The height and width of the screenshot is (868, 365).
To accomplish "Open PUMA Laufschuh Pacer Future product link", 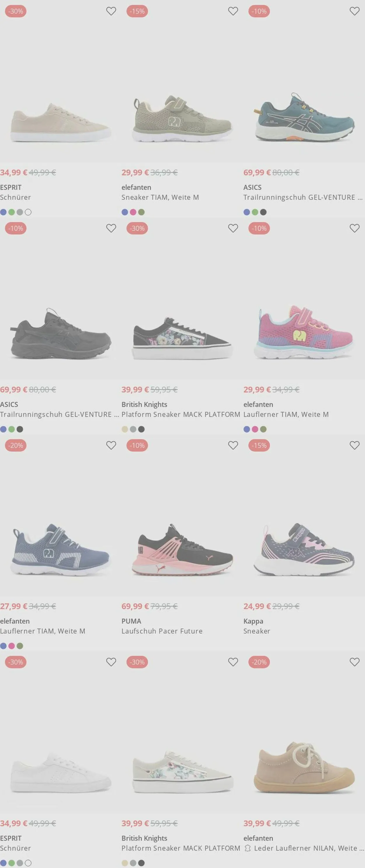I will click(x=162, y=631).
